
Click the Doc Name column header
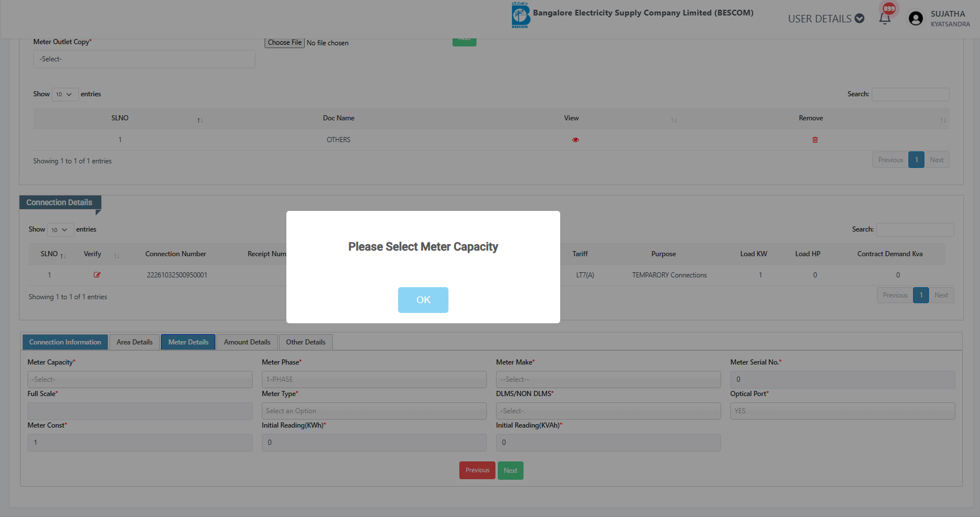point(339,118)
